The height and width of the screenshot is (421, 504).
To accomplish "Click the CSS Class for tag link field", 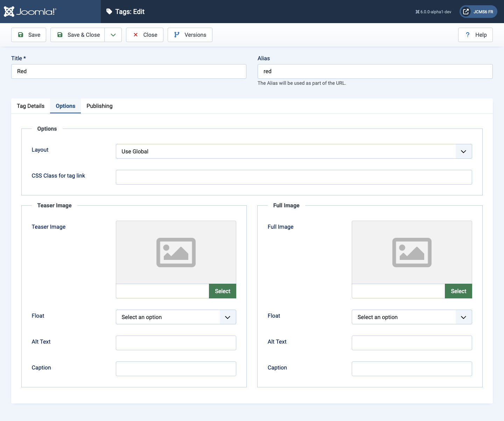I will (x=294, y=177).
